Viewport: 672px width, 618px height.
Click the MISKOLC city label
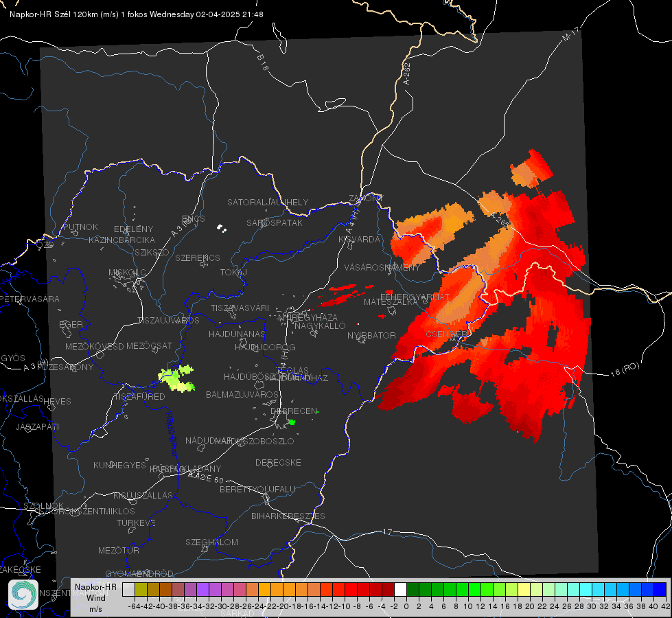(127, 273)
